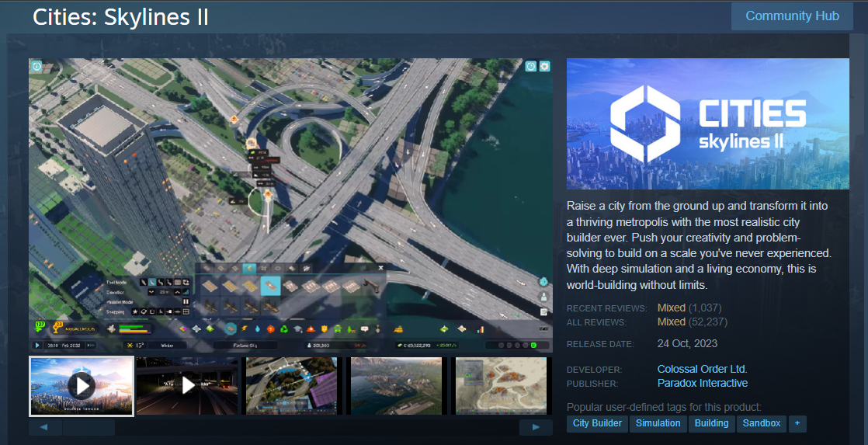Click the plus button to add tags

pyautogui.click(x=797, y=423)
